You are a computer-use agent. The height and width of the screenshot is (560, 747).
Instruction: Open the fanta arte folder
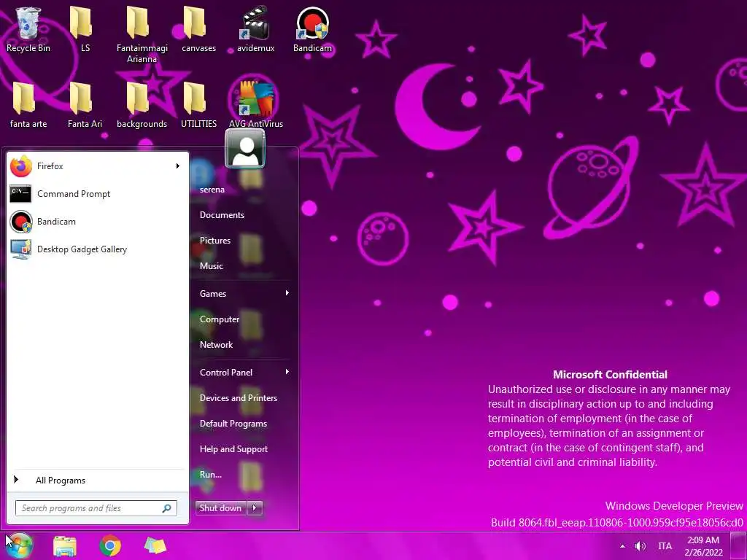28,105
